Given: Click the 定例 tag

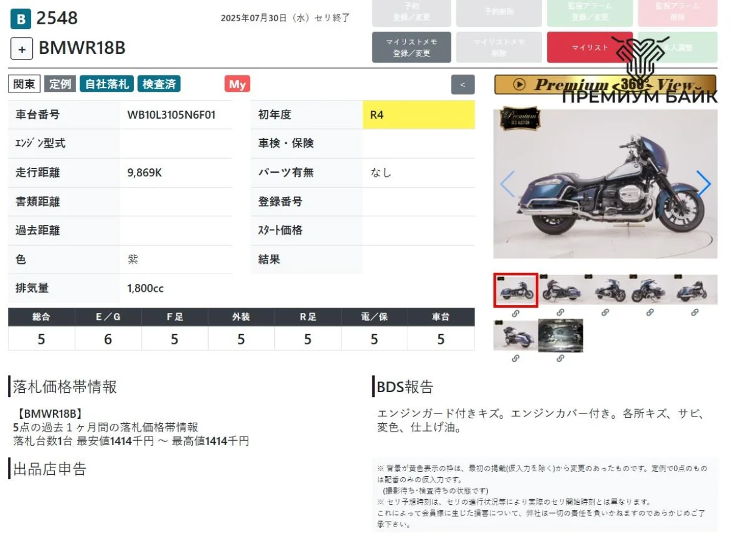Looking at the screenshot, I should coord(60,85).
